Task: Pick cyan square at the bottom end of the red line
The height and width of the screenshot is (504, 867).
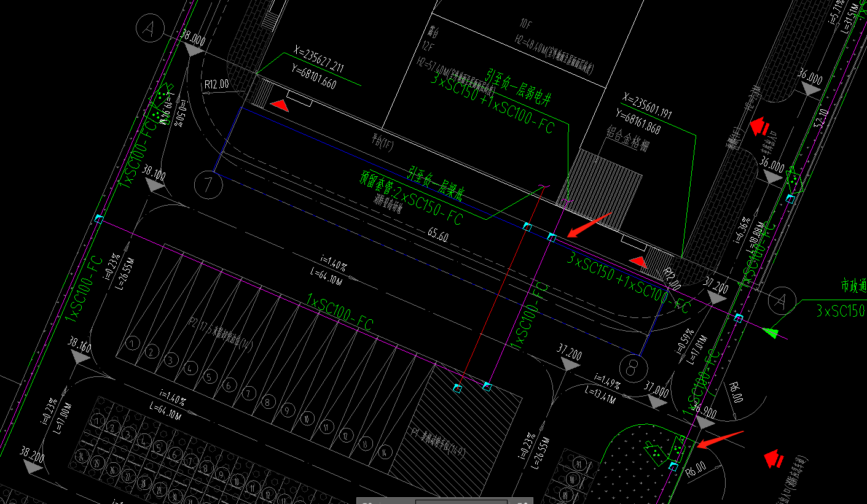Action: click(x=457, y=388)
